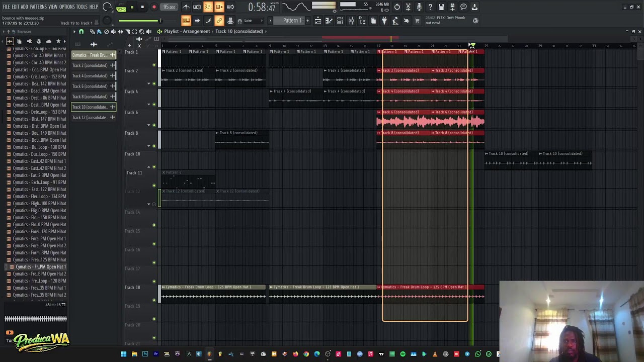Click the browser cloud tab icon

(49, 41)
